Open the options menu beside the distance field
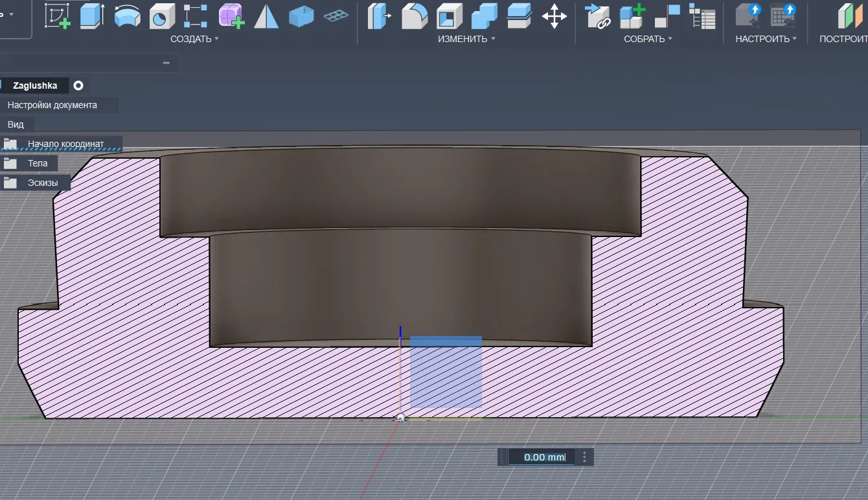This screenshot has height=500, width=868. coord(584,457)
